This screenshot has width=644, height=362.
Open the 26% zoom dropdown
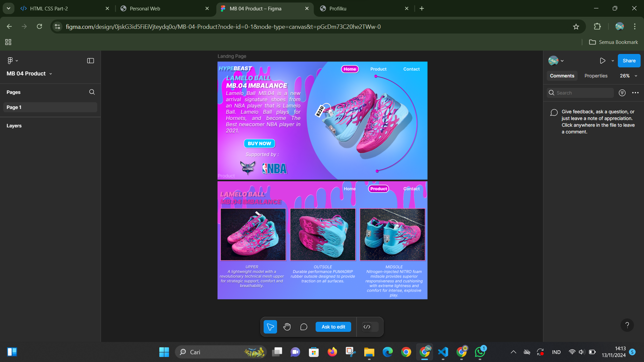(x=628, y=76)
